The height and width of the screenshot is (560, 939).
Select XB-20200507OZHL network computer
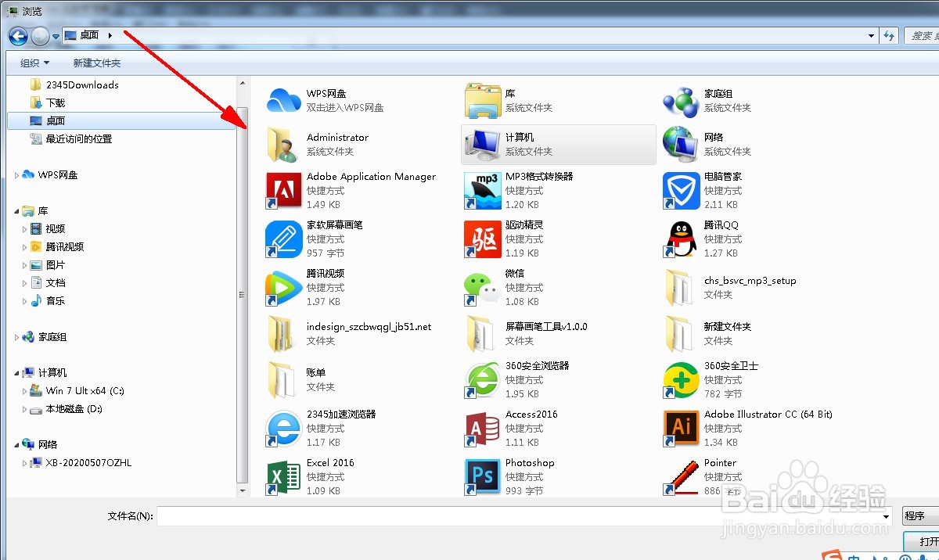coord(88,463)
